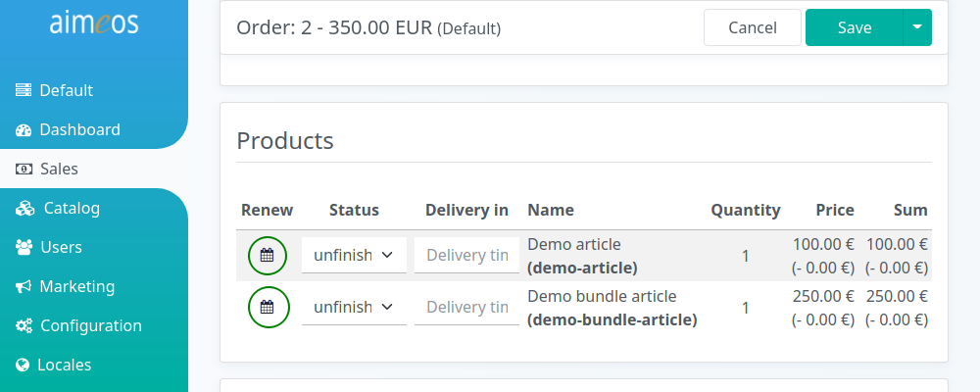Click the Locales globe icon
980x392 pixels.
click(x=23, y=366)
